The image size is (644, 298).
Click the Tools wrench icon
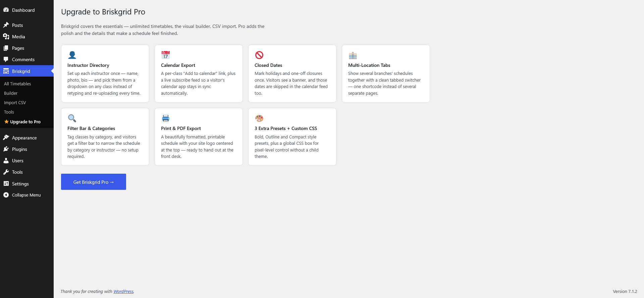coord(6,172)
